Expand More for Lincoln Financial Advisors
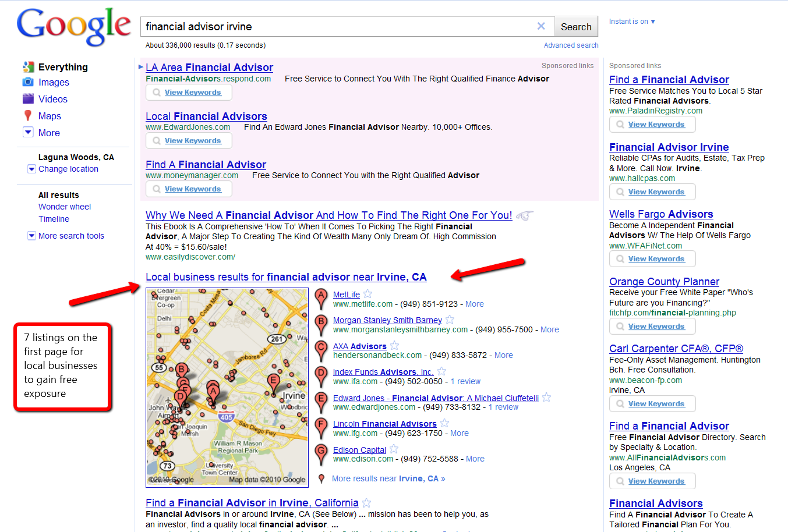Screen dimensions: 788x532 [x=460, y=433]
